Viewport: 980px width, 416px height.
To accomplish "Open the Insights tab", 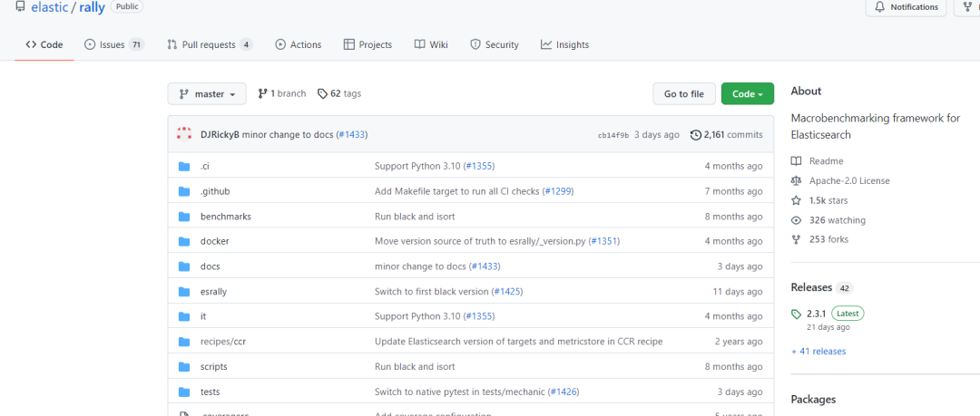I will 565,44.
